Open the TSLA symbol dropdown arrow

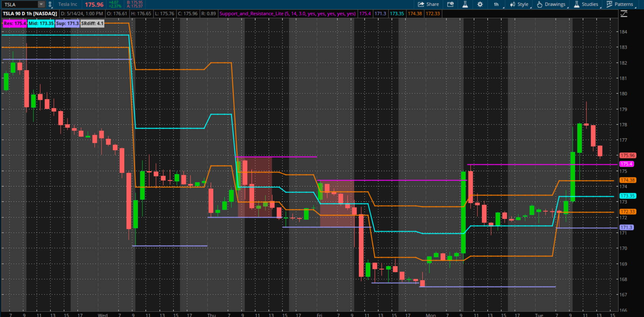coord(41,4)
